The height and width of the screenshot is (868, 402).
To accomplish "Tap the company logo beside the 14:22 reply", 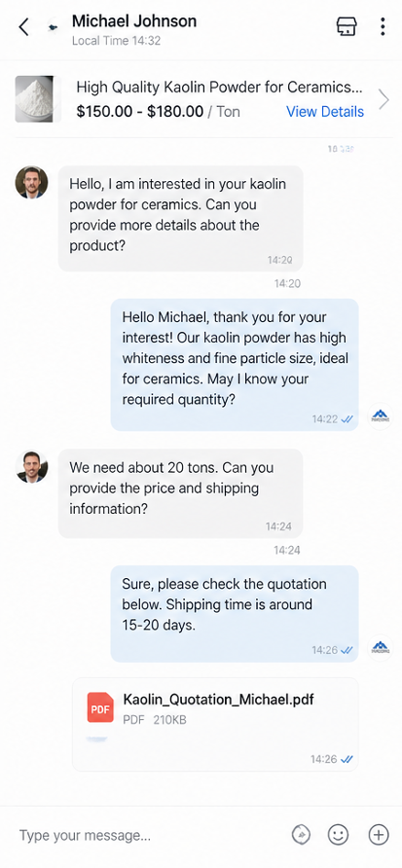I will 380,416.
